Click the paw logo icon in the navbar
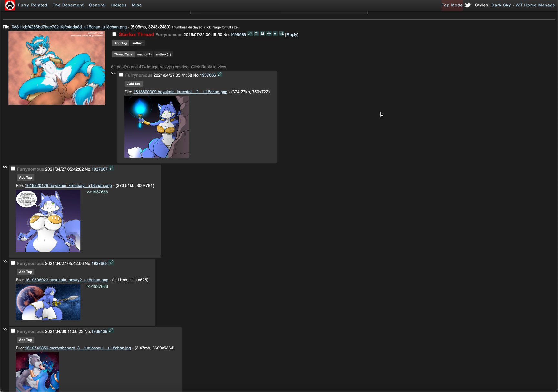The image size is (558, 392). (x=10, y=5)
